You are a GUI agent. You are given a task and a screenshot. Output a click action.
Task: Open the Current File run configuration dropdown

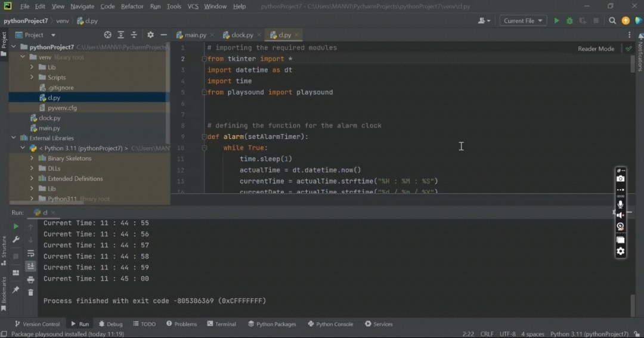coord(524,21)
